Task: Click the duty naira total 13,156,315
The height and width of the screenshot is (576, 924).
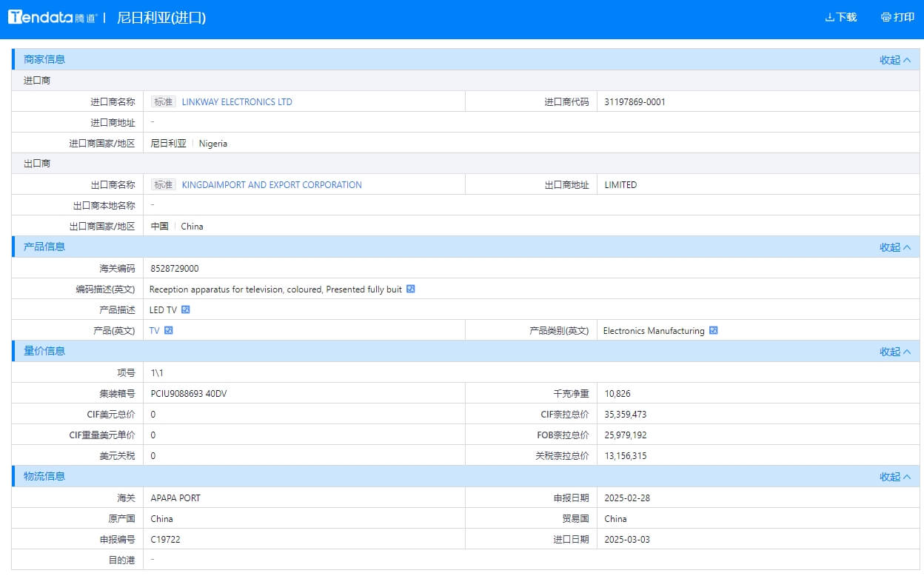Action: coord(626,456)
